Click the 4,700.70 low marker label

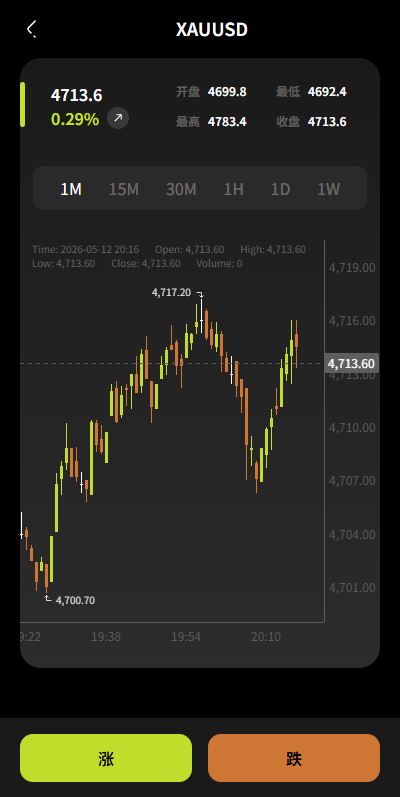pos(75,600)
